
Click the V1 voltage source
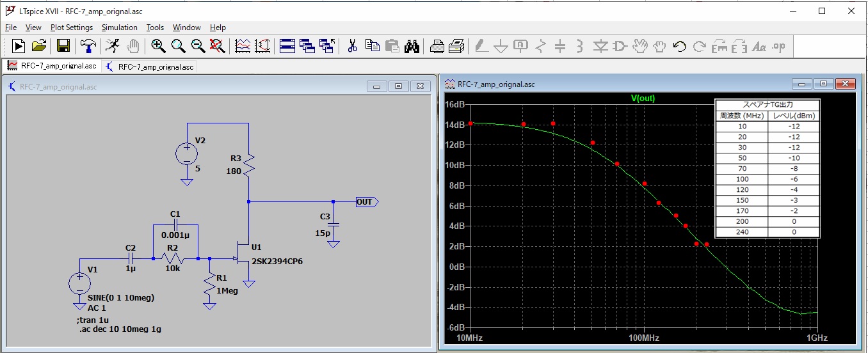pyautogui.click(x=80, y=285)
